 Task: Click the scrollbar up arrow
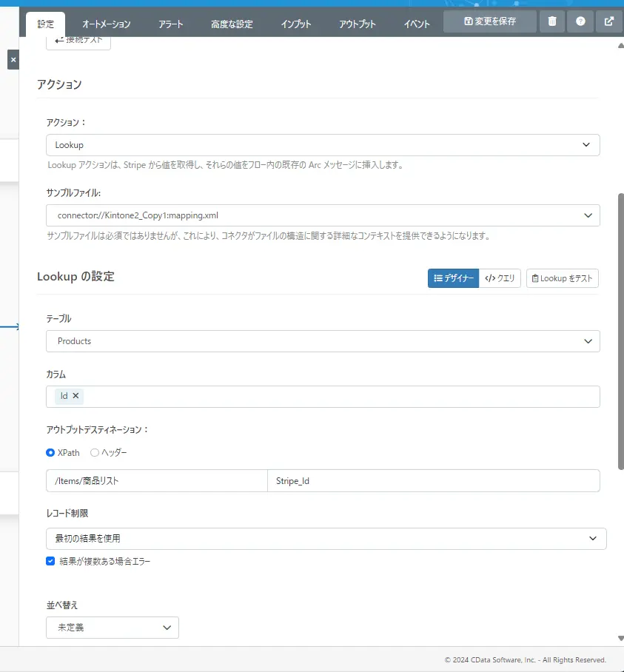[620, 45]
